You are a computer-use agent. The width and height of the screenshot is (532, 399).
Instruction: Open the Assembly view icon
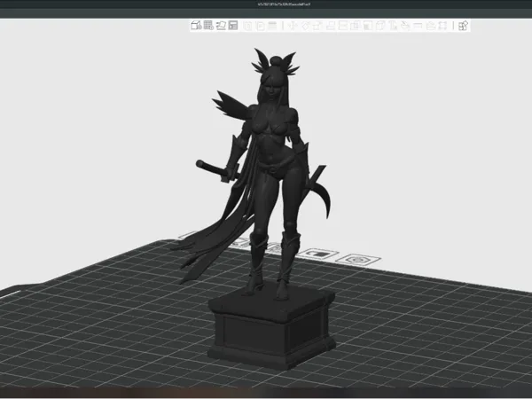(x=463, y=26)
